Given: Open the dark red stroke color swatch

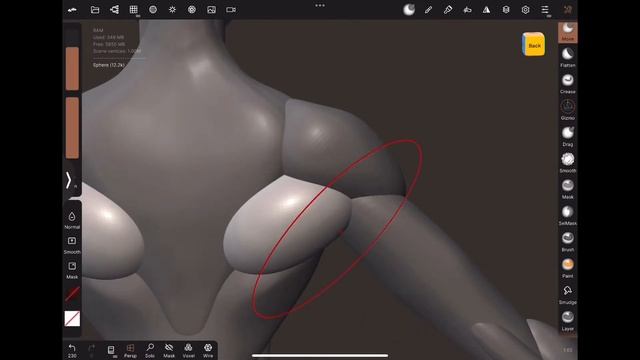Looking at the screenshot, I should [72, 294].
